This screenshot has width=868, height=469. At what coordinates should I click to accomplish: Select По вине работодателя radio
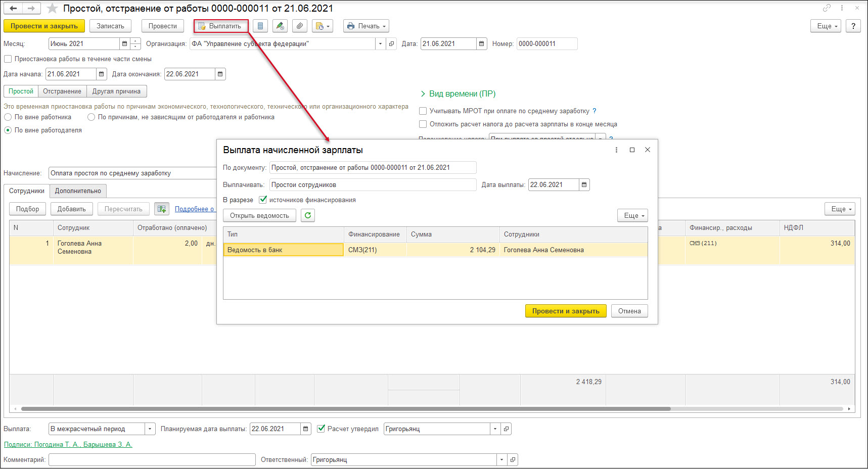pyautogui.click(x=8, y=130)
